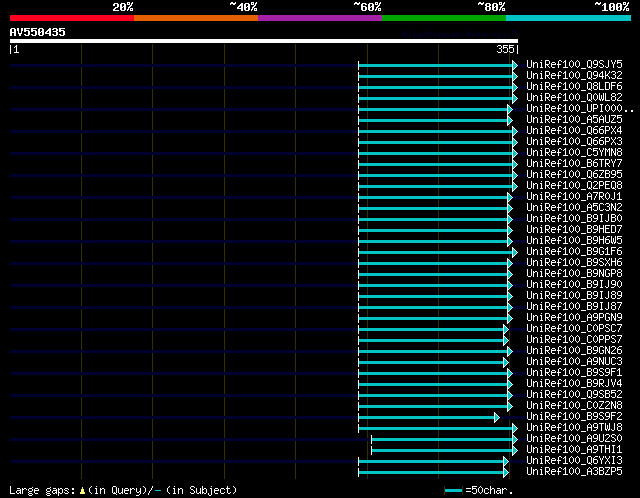Click the cyan alignment bar for B9S9F2

(429, 418)
